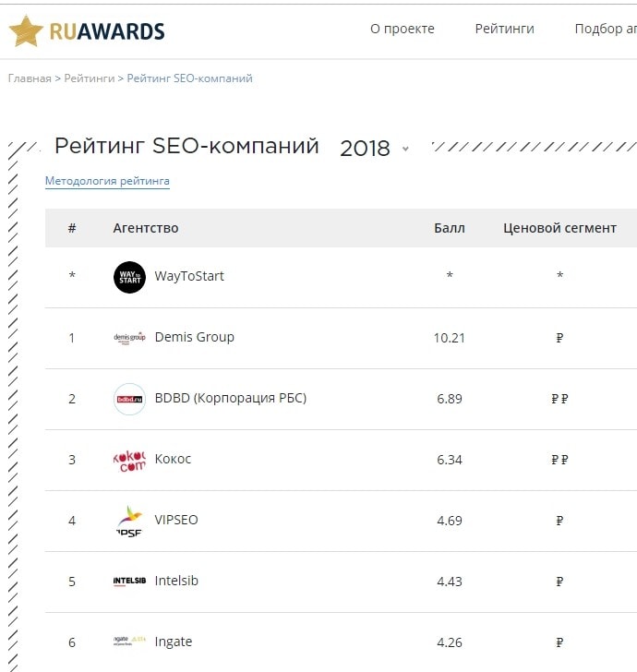The image size is (637, 672).
Task: Click the Кокос agency logo
Action: click(x=129, y=460)
